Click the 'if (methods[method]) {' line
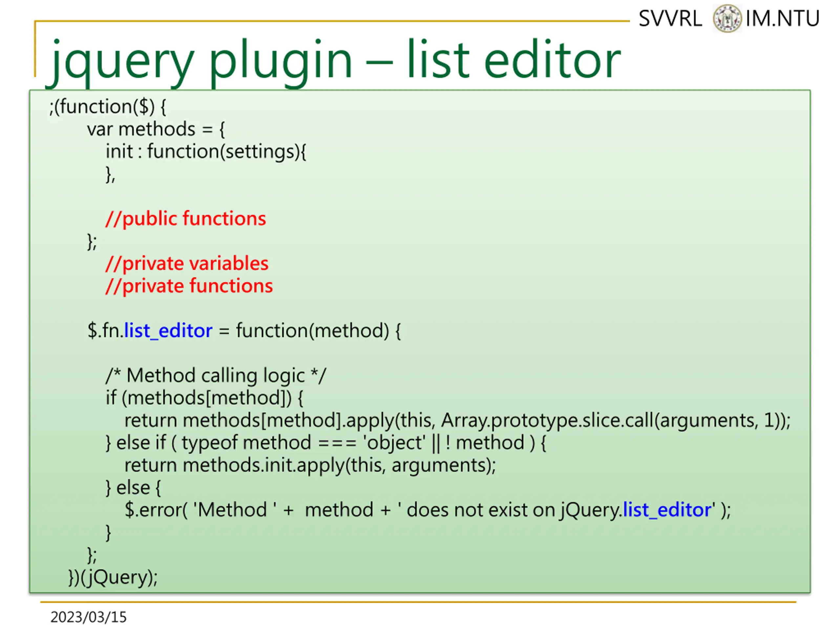 click(x=204, y=398)
